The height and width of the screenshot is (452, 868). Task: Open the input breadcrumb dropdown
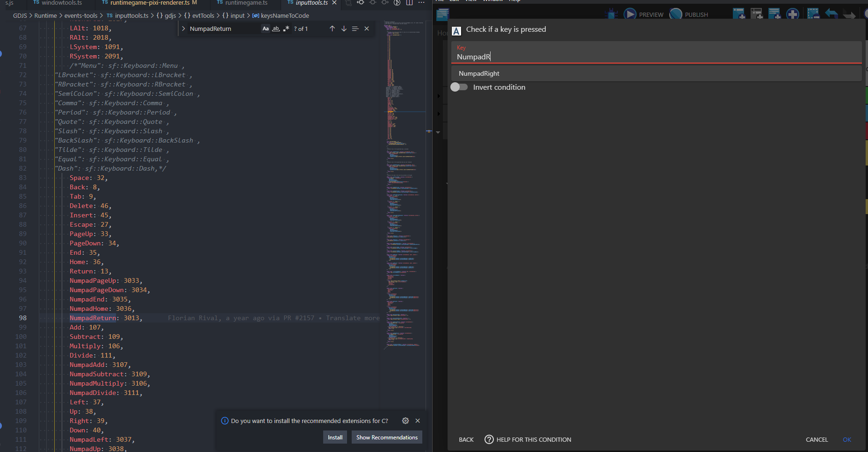[x=237, y=15]
